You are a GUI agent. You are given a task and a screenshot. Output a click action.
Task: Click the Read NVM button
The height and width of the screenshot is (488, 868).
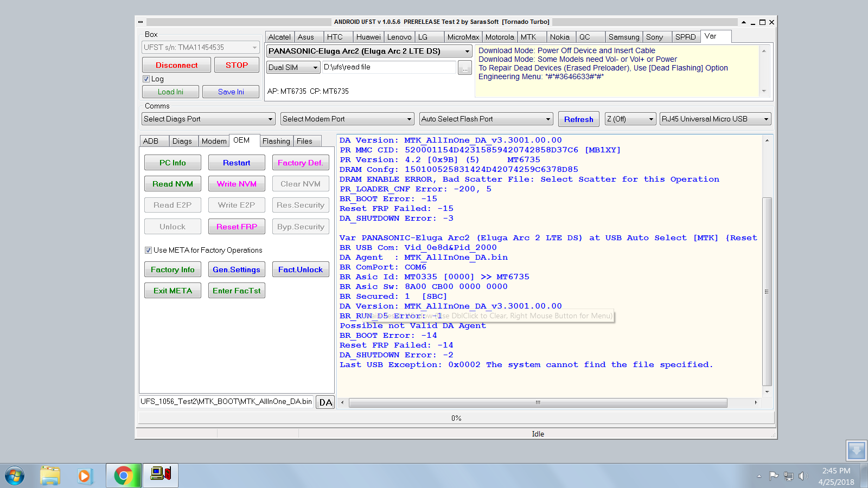click(x=173, y=184)
